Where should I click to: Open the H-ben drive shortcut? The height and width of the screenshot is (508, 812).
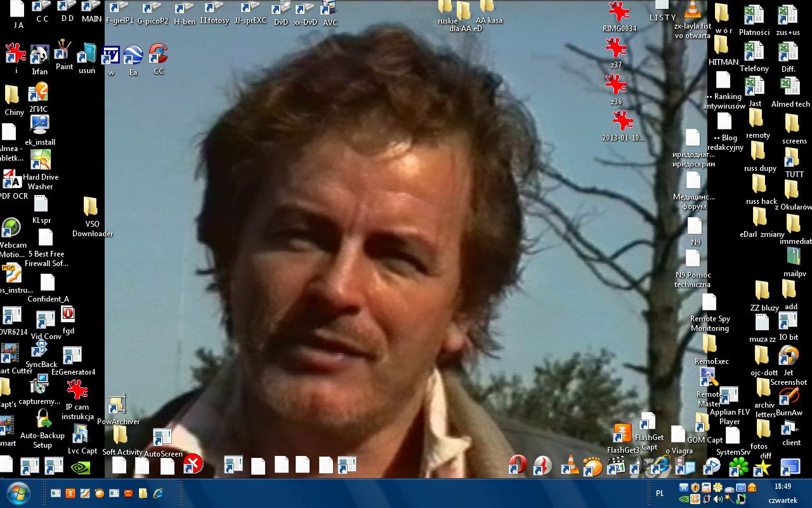pyautogui.click(x=185, y=10)
